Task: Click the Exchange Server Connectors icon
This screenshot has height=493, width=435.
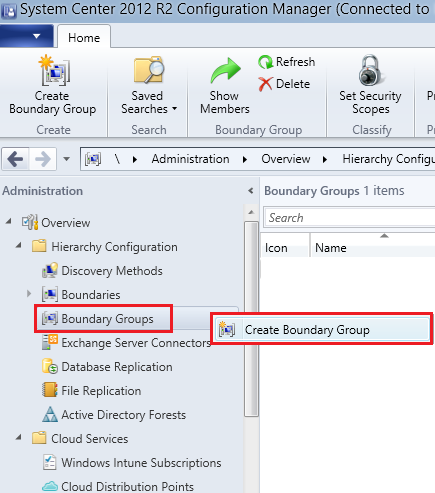Action: (50, 342)
